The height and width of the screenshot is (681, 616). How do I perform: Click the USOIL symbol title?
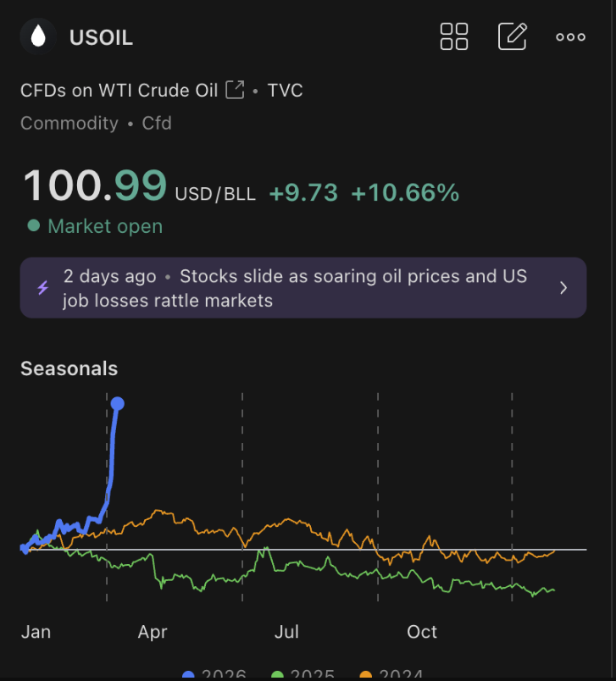click(101, 37)
